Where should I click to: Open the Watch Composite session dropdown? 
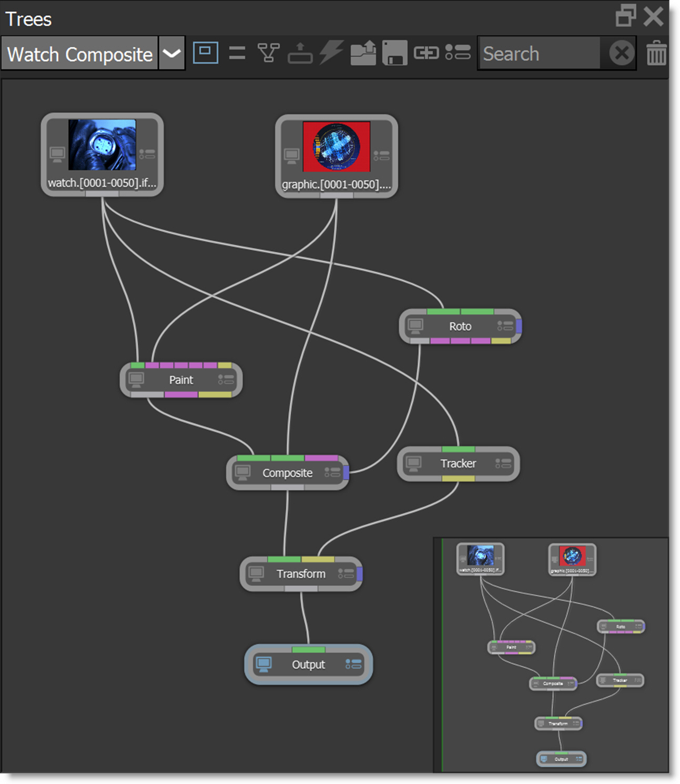point(171,54)
